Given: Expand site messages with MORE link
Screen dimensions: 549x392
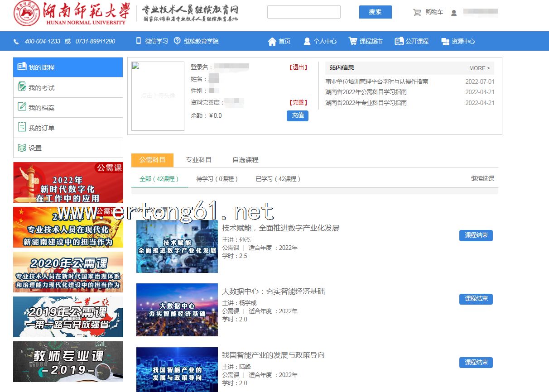Looking at the screenshot, I should pos(479,68).
